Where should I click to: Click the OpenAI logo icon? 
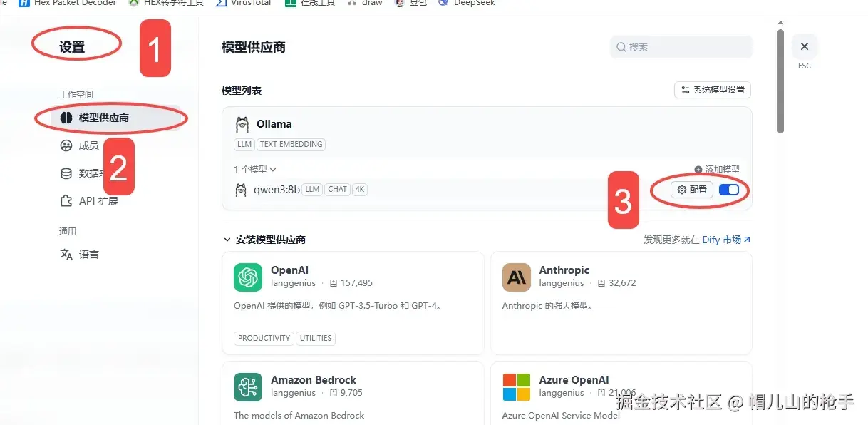coord(248,277)
